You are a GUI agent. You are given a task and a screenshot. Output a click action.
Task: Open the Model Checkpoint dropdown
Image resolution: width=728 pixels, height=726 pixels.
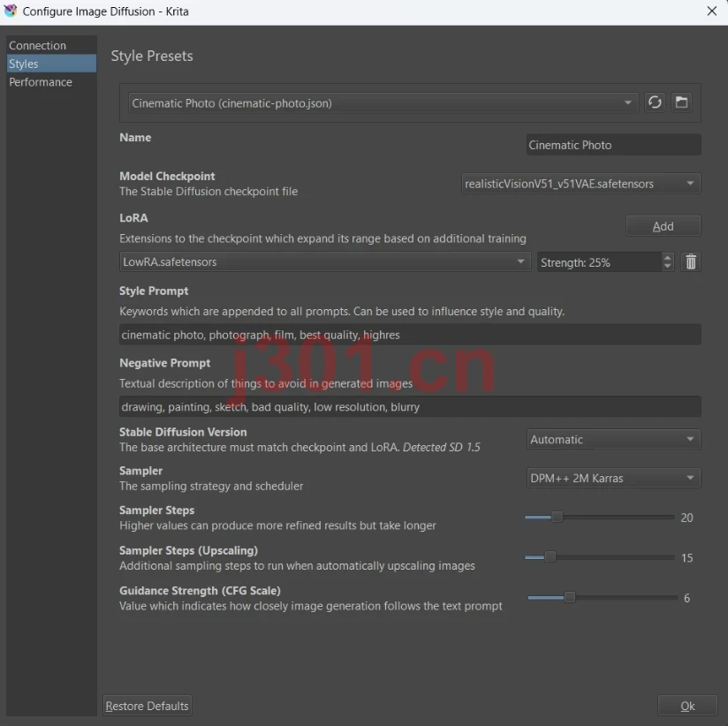(580, 184)
